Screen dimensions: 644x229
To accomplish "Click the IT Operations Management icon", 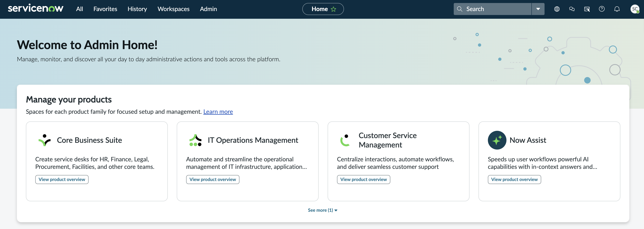I will point(195,140).
